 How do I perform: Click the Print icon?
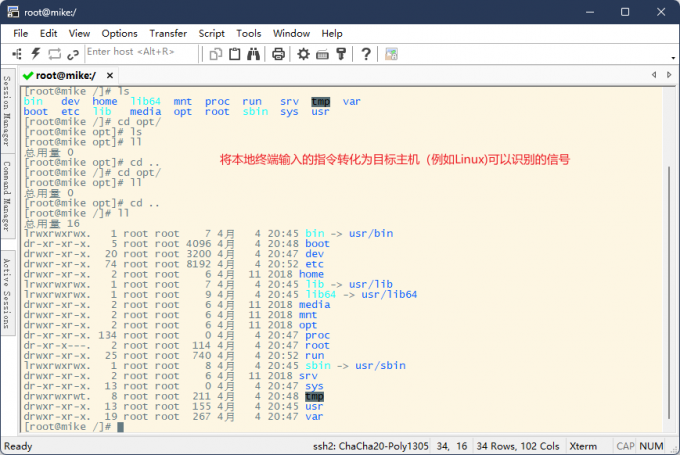coord(278,54)
